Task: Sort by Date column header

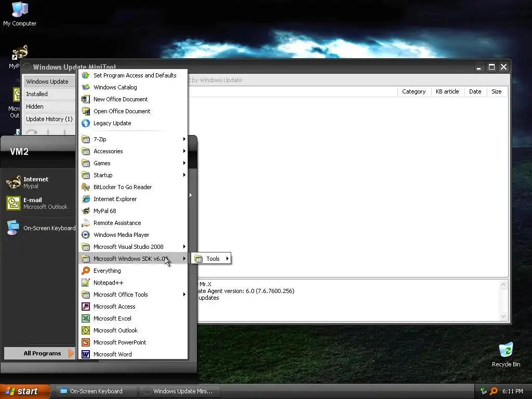Action: [x=475, y=91]
